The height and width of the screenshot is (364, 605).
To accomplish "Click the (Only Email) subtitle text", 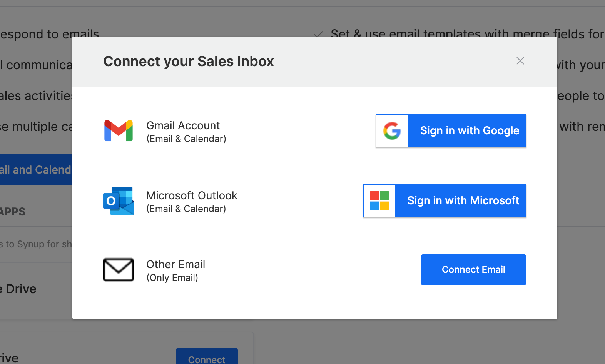I will (172, 278).
